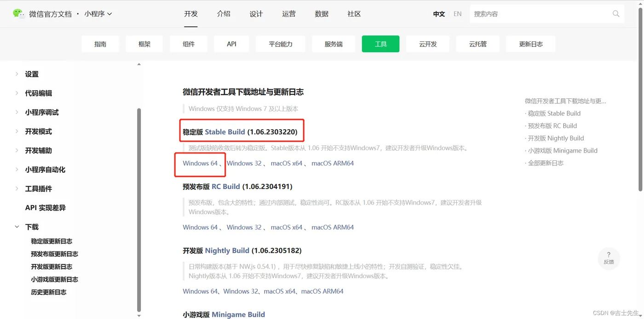Download RC Build macOS ARM64

pyautogui.click(x=333, y=227)
